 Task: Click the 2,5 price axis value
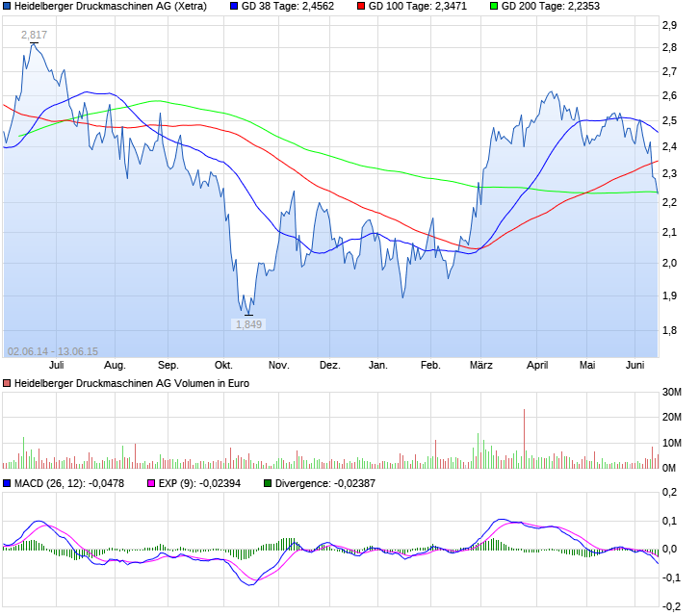point(669,120)
